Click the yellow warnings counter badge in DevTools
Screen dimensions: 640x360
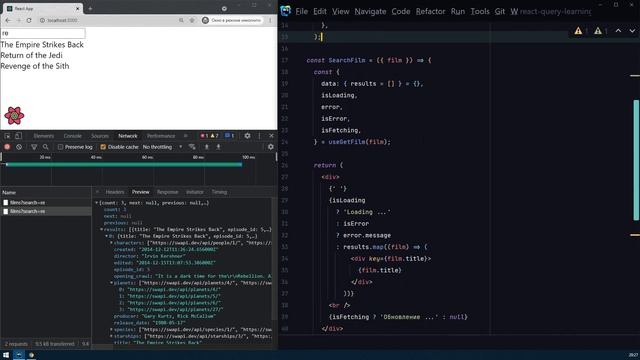(x=214, y=136)
